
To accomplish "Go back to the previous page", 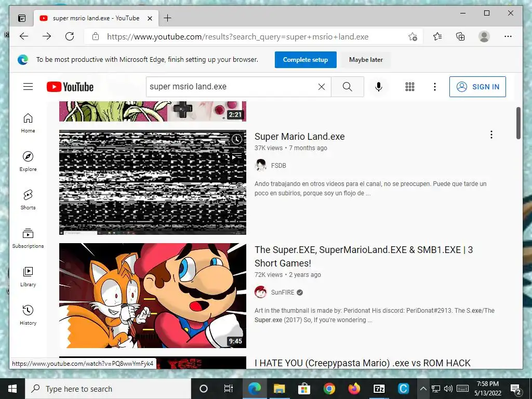I will (24, 36).
